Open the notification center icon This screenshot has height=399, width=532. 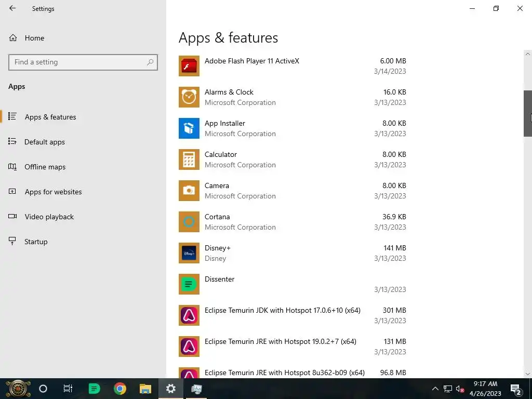(x=516, y=389)
